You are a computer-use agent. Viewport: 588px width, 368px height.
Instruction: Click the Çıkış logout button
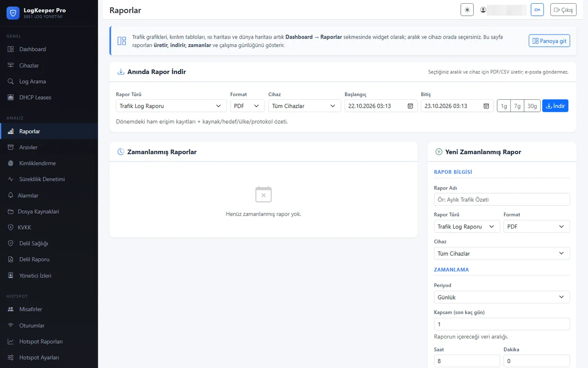[x=563, y=10]
